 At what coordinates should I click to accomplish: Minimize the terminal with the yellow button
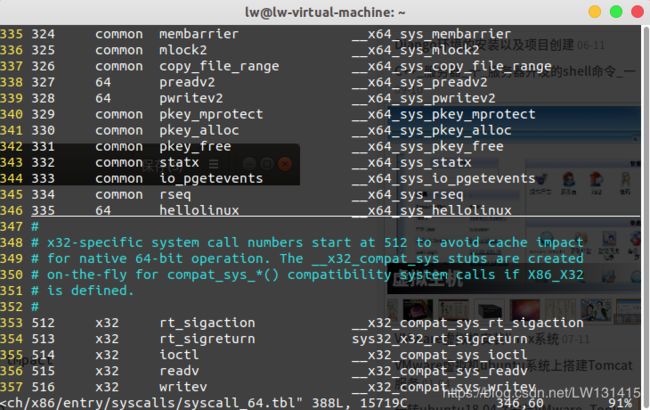coord(594,12)
